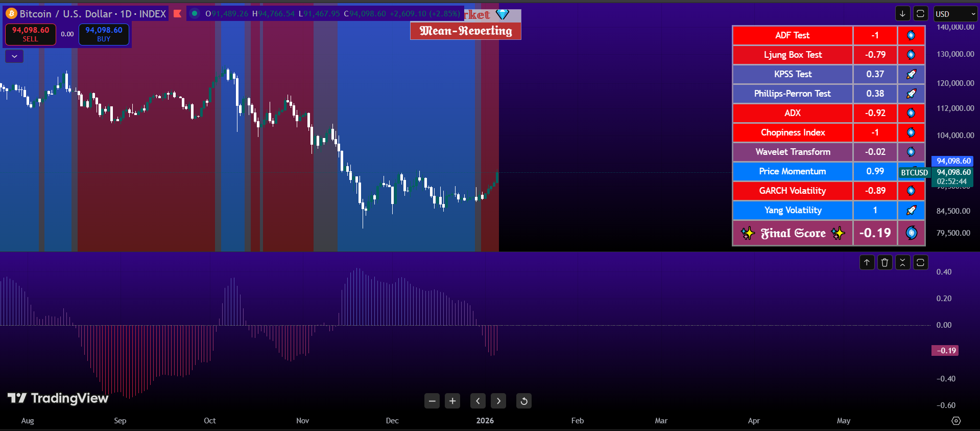Screen dimensions: 980x431
Task: Zoom out the chart with minus button
Action: (432, 401)
